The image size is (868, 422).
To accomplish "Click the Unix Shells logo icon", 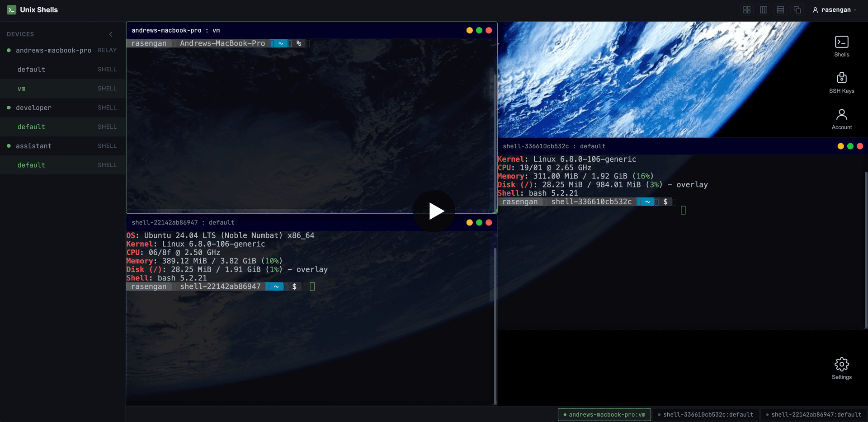I will (x=12, y=10).
